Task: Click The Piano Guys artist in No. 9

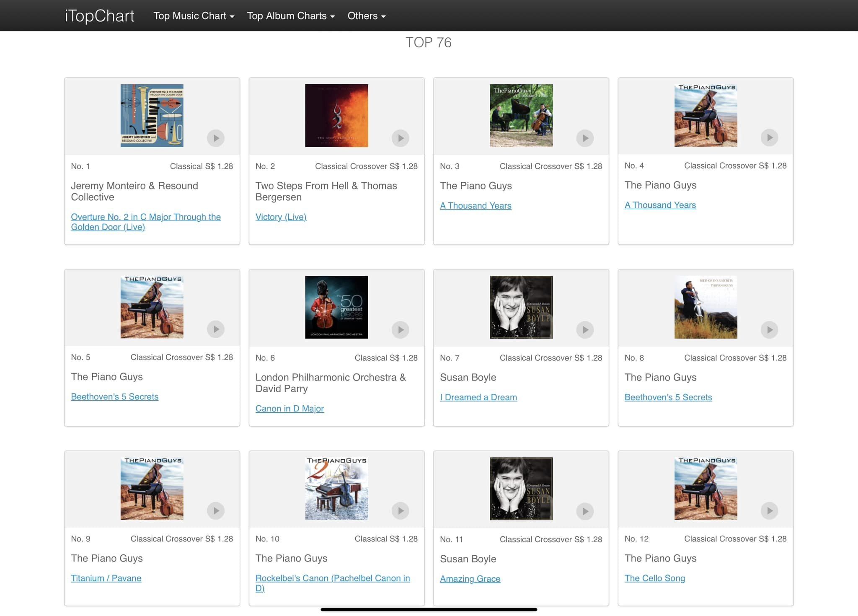Action: (x=107, y=558)
